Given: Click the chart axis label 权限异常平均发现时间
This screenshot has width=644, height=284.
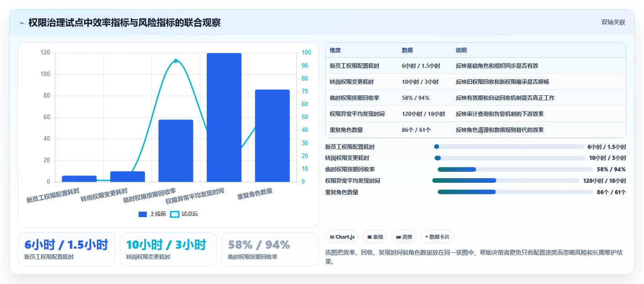Looking at the screenshot, I should 195,196.
